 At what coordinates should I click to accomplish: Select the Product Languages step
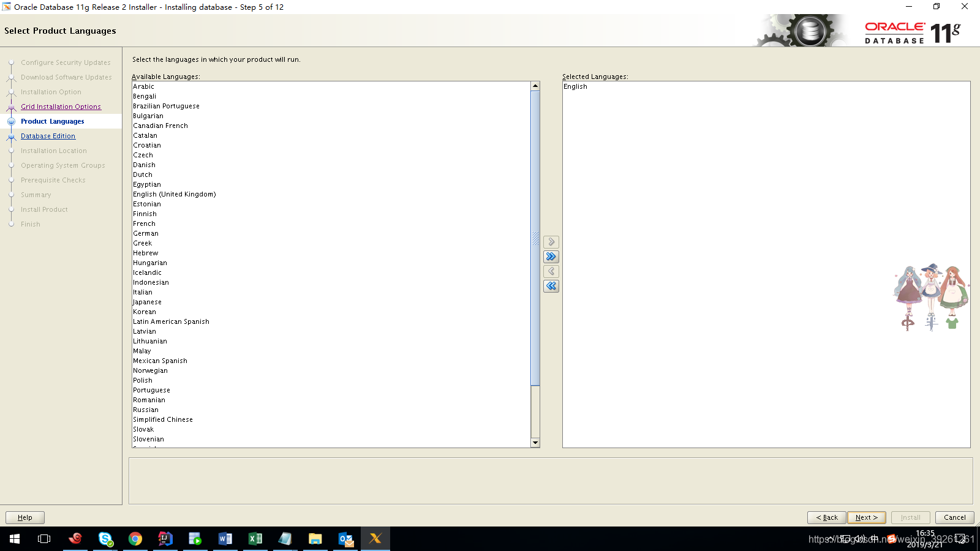pos(53,121)
